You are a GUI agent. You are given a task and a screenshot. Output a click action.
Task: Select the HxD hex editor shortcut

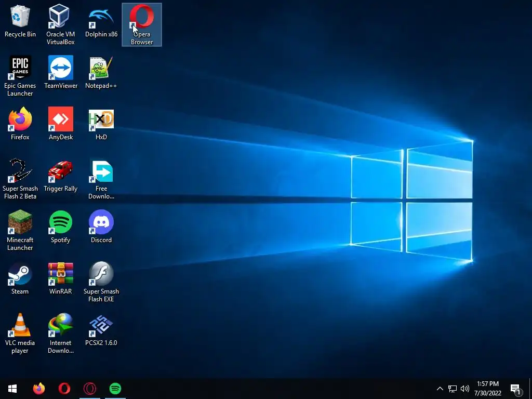[x=101, y=124]
